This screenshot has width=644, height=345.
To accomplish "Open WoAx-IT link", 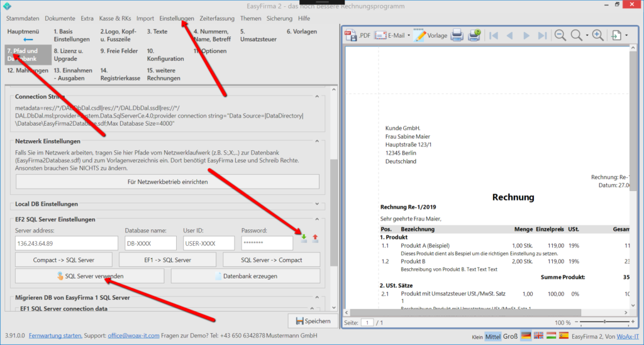I will [x=628, y=336].
